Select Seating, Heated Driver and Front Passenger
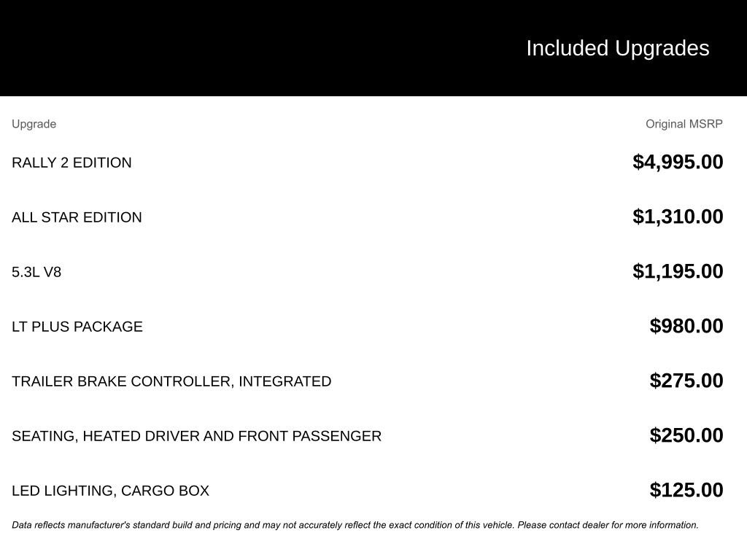Viewport: 747px width, 560px height. (x=196, y=436)
